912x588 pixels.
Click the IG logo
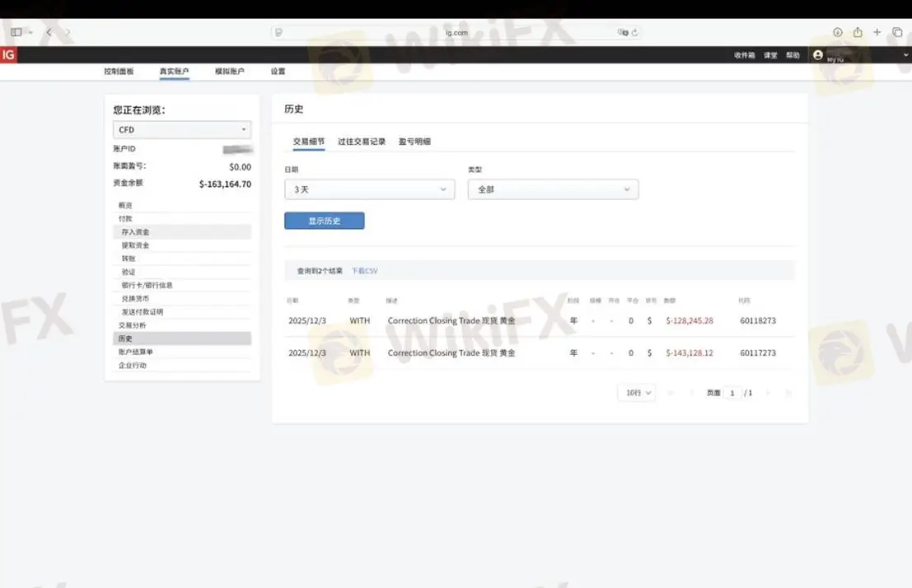coord(8,54)
